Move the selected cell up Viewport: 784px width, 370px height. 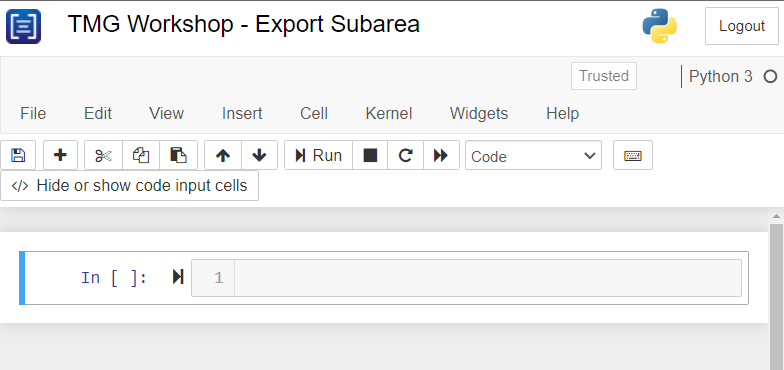click(223, 156)
